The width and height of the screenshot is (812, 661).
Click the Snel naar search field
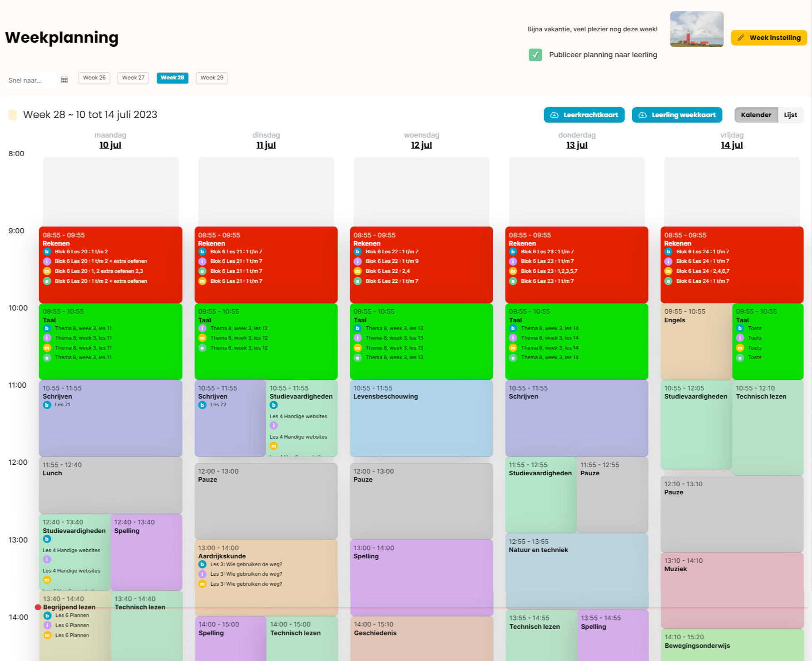click(x=30, y=80)
